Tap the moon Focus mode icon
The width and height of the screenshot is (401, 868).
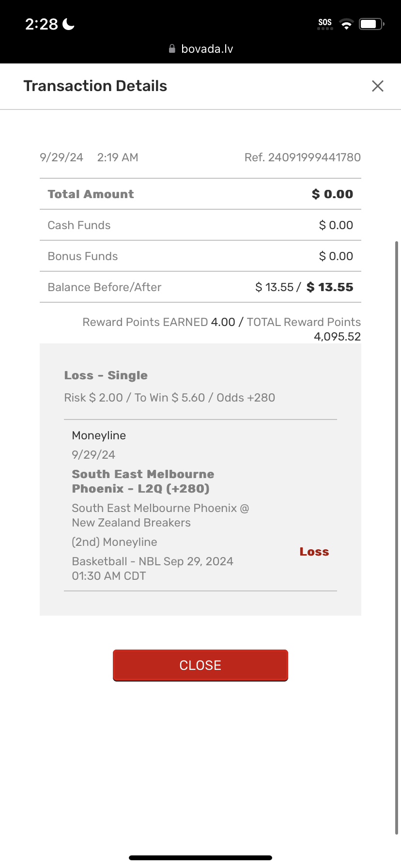[69, 24]
